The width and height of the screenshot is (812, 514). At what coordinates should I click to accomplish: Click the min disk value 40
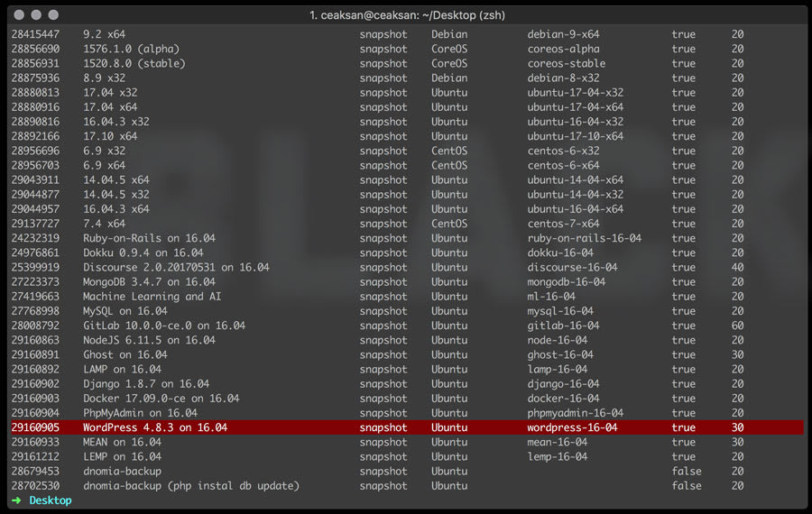pos(737,267)
